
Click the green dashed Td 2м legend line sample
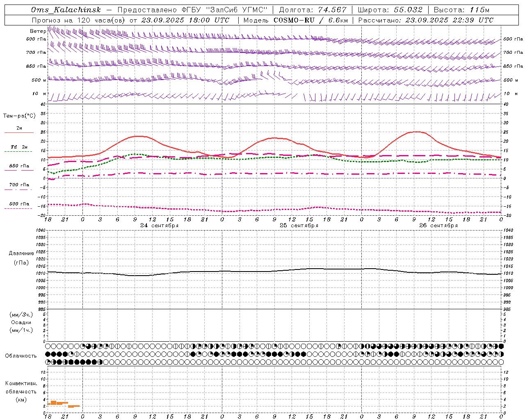18,152
